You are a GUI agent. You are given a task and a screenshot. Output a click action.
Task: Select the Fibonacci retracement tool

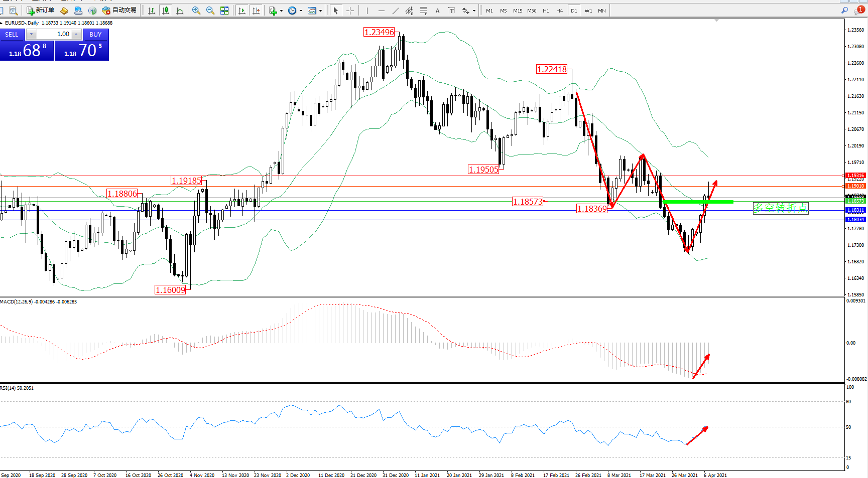(423, 11)
